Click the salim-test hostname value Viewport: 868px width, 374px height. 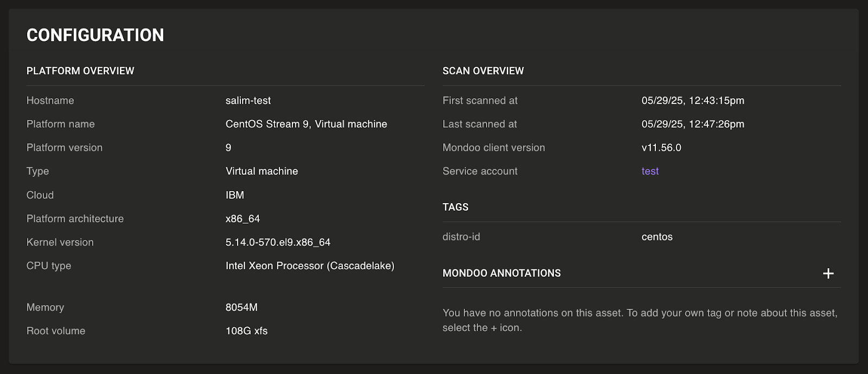tap(248, 100)
